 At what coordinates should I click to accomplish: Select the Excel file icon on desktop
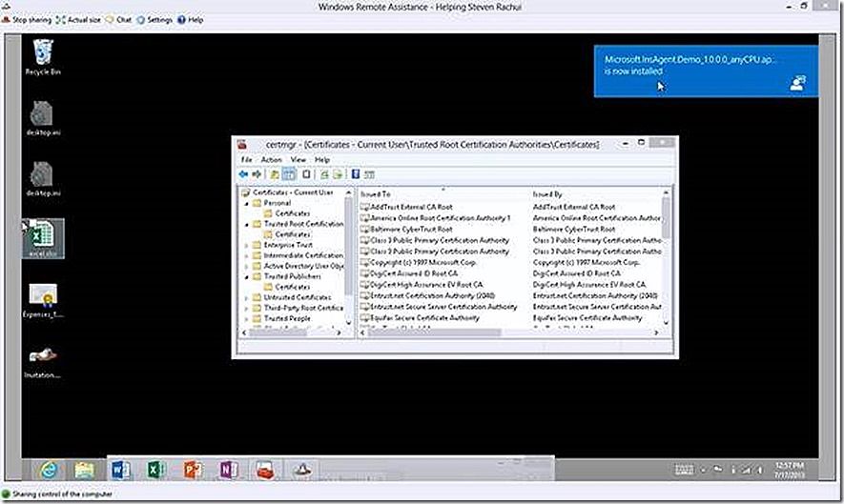43,238
